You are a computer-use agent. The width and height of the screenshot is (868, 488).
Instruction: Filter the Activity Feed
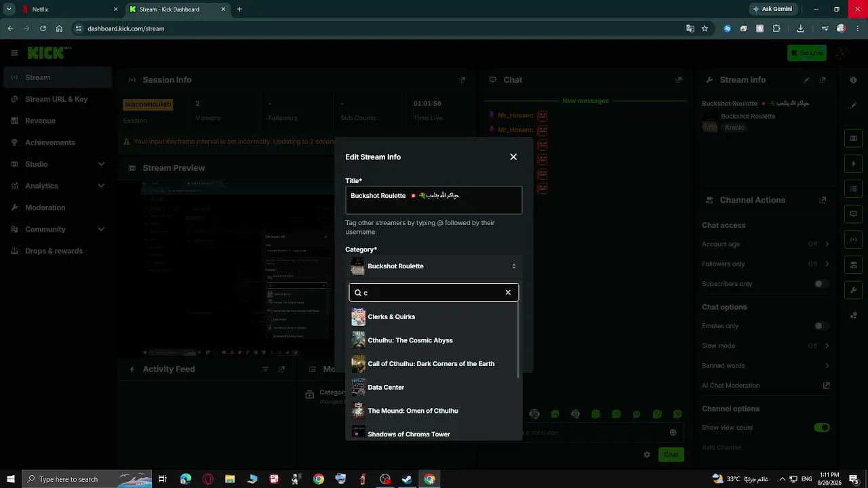(265, 369)
